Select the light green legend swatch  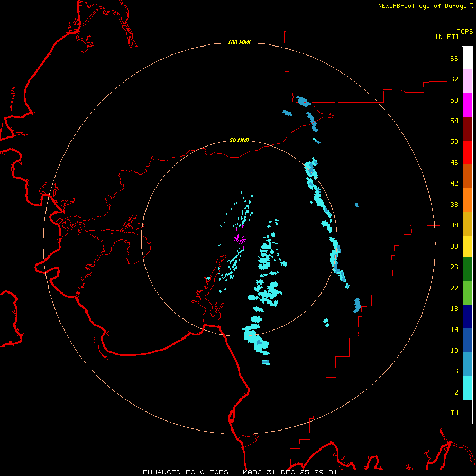coord(467,293)
